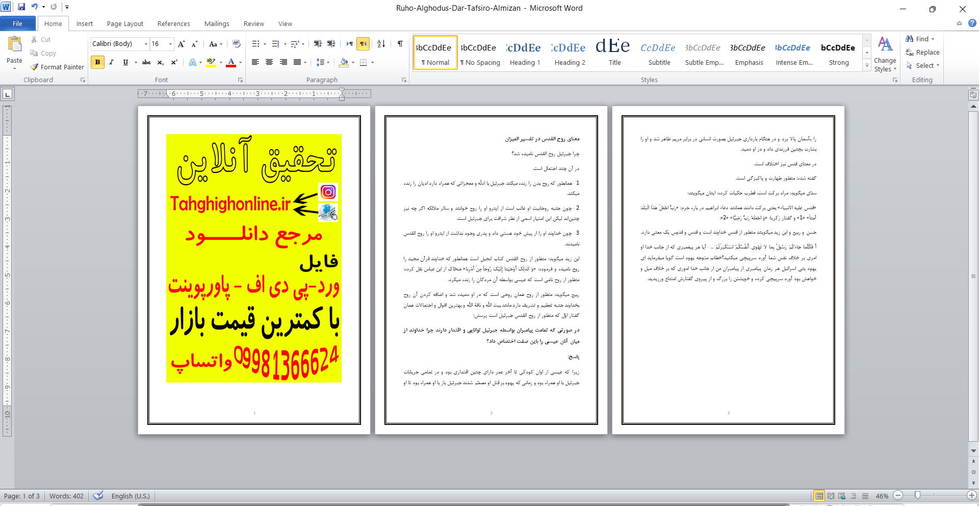Switch to Full Screen Reading view
Screen dimensions: 980x506
tap(831, 496)
